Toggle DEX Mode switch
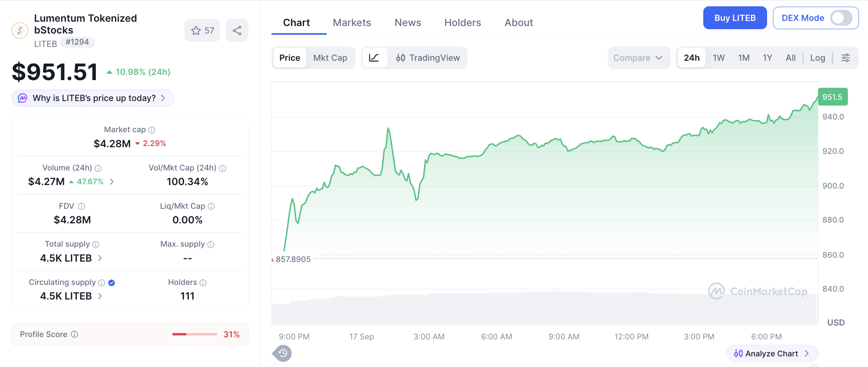This screenshot has height=367, width=868. [841, 18]
